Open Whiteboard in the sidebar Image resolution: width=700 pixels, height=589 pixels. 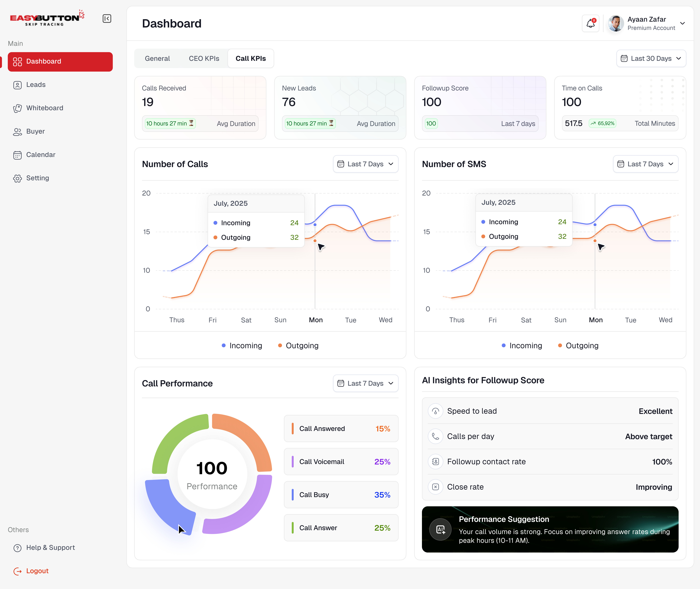tap(45, 108)
